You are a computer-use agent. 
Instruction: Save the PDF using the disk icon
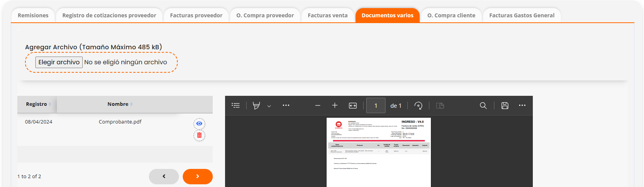(x=505, y=105)
